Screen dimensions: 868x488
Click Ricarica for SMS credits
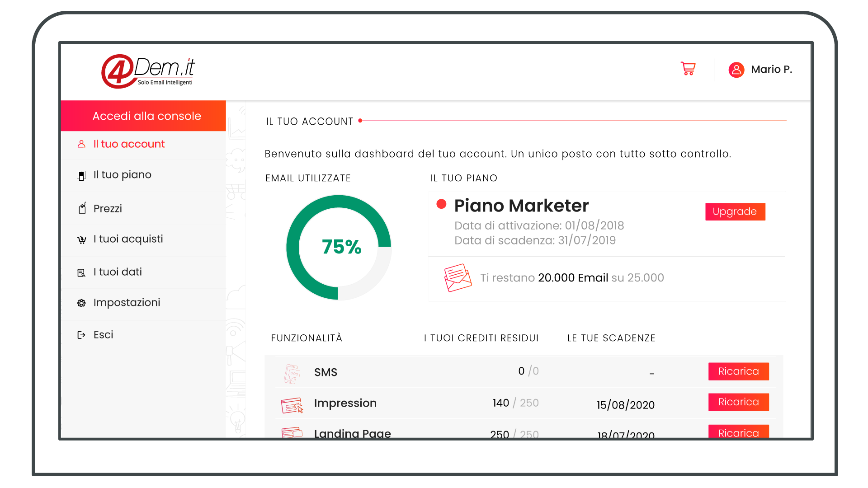[x=737, y=371]
